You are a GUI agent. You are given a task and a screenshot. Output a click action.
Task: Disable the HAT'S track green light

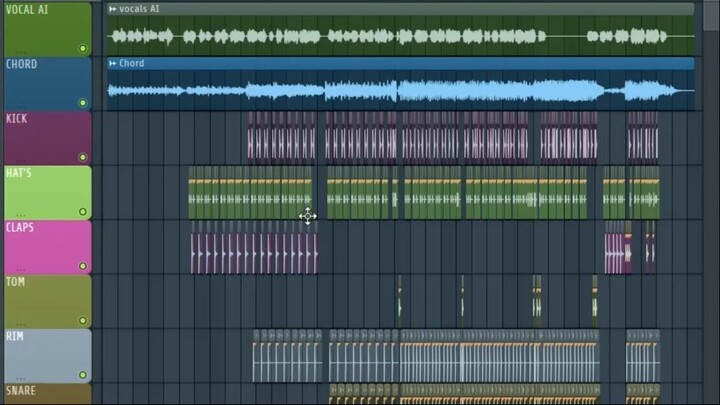pos(83,212)
